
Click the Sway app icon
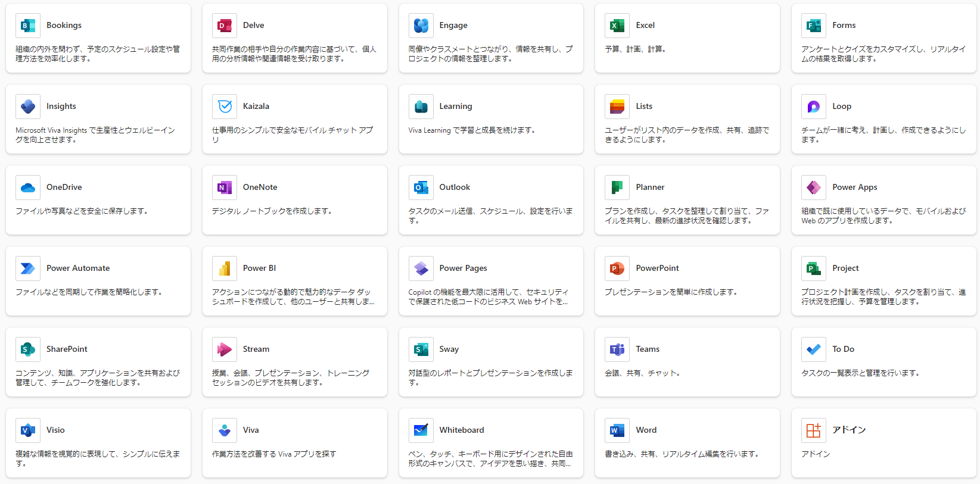coord(421,349)
